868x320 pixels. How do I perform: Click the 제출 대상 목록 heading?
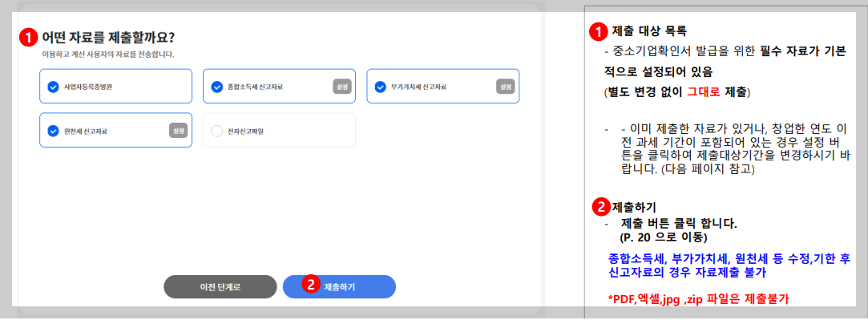coord(649,30)
